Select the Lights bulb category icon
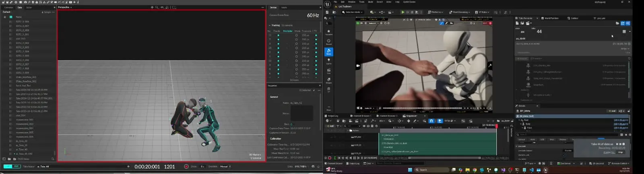 (329, 61)
